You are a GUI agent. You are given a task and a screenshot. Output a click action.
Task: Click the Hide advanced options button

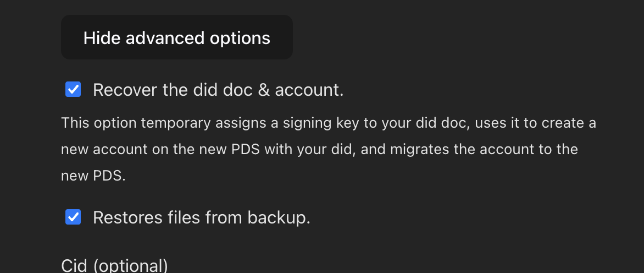[176, 37]
